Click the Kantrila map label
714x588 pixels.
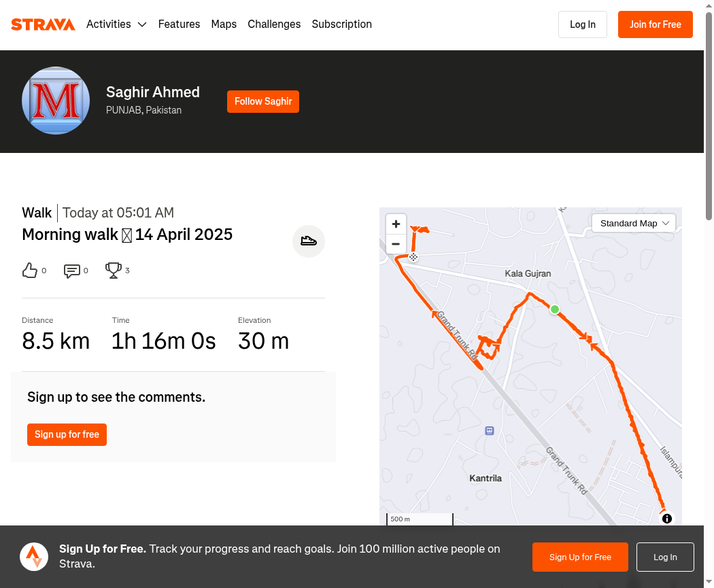point(486,479)
